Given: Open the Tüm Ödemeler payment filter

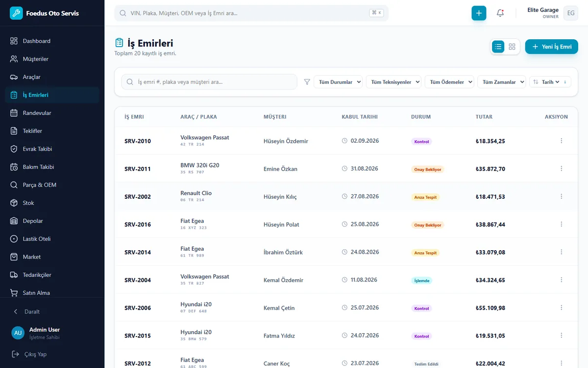Looking at the screenshot, I should [x=449, y=82].
